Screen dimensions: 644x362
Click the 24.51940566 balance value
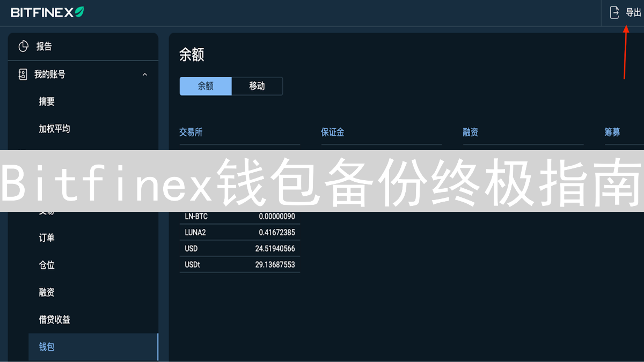click(275, 248)
